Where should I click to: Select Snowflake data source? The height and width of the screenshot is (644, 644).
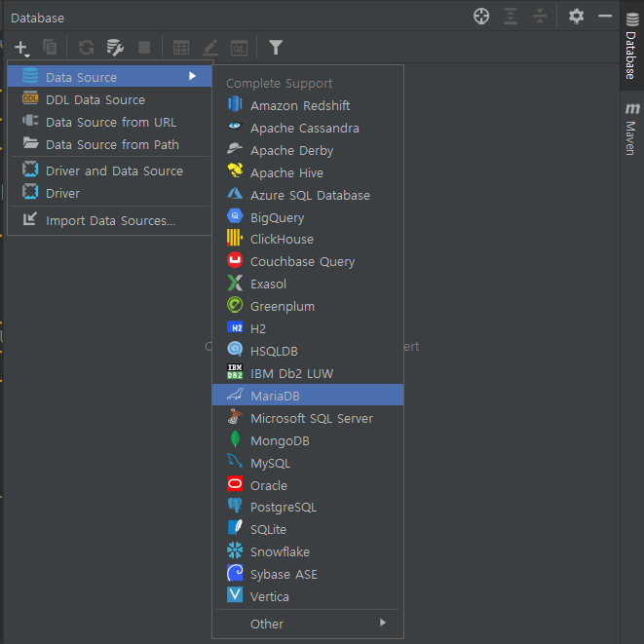coord(308,551)
